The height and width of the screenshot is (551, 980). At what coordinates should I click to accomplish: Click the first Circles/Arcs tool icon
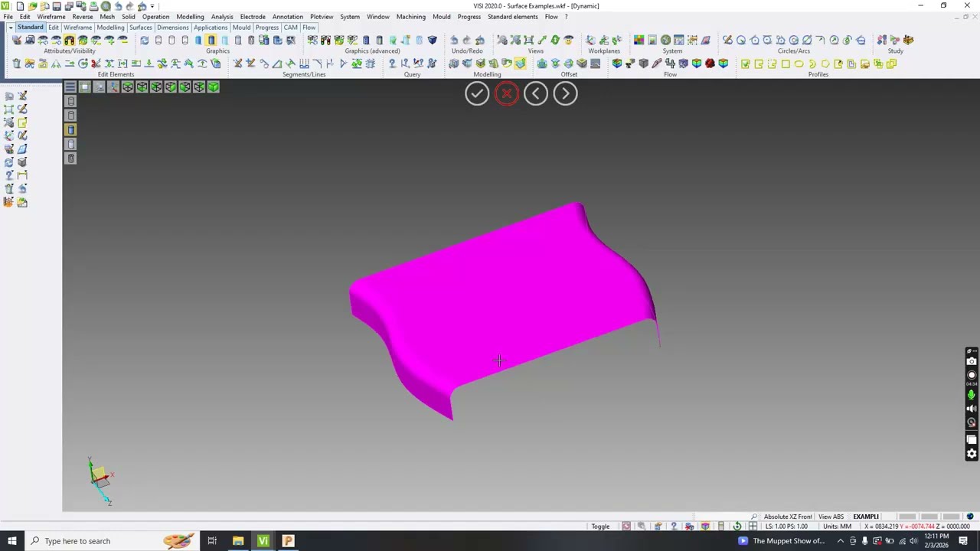click(x=727, y=40)
